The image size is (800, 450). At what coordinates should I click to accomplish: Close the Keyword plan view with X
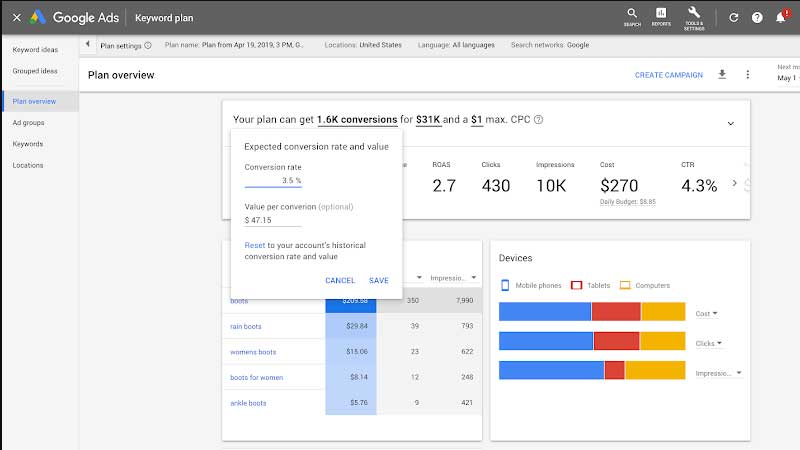[16, 17]
